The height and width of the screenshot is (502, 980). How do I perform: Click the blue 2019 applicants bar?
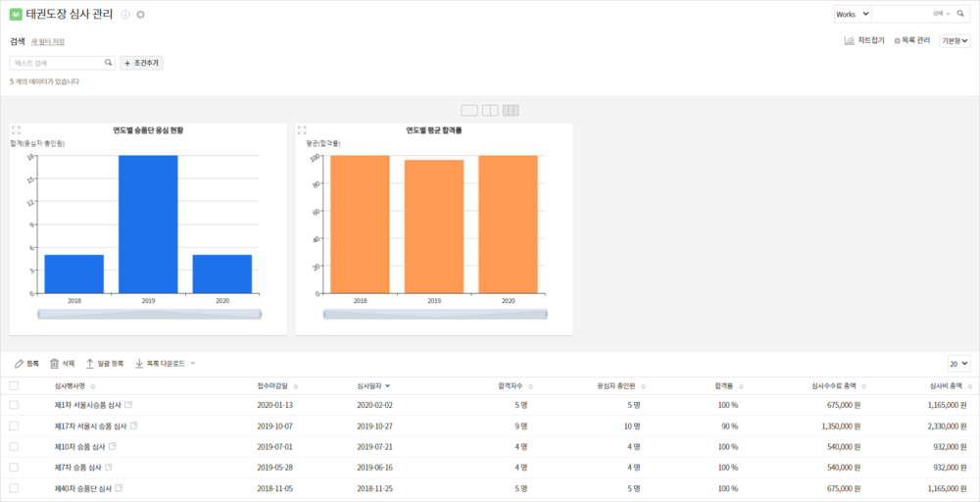pos(148,225)
